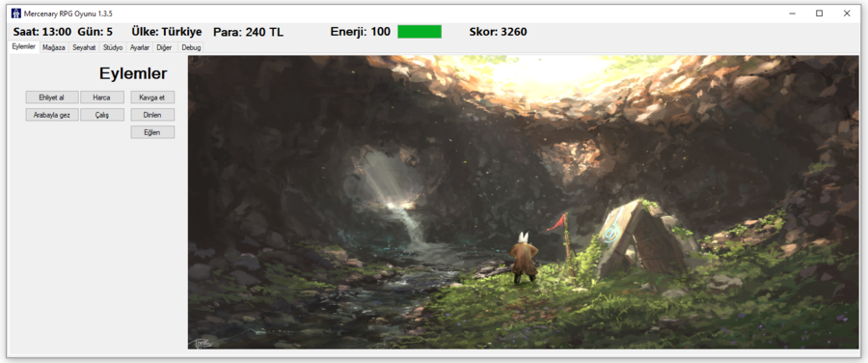Click the Gün: 5 day label
The width and height of the screenshot is (868, 363).
95,32
